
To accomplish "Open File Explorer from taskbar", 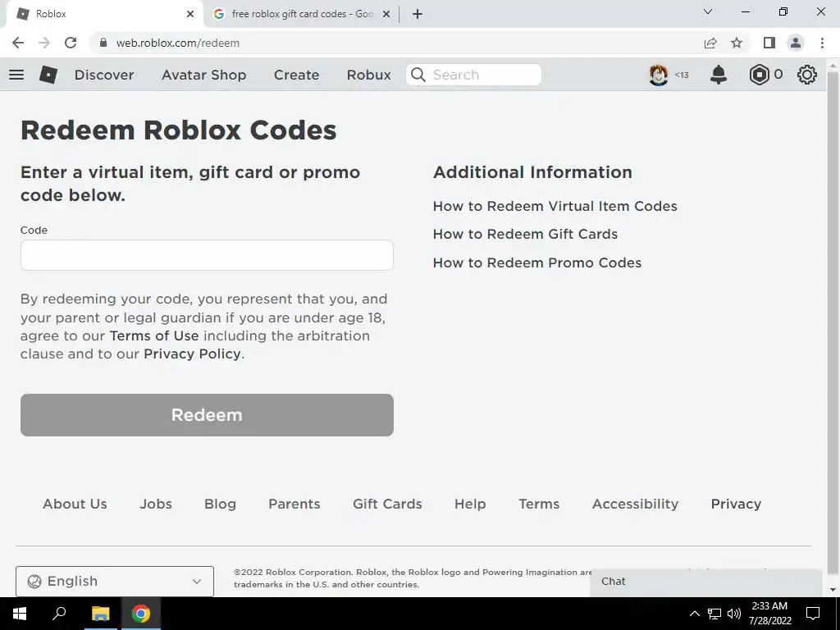I will click(x=100, y=614).
